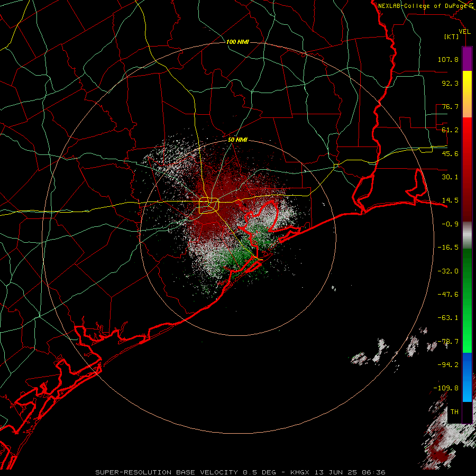Click the -94.2 velocity scale value
Screen dimensions: 476x476
pyautogui.click(x=448, y=365)
